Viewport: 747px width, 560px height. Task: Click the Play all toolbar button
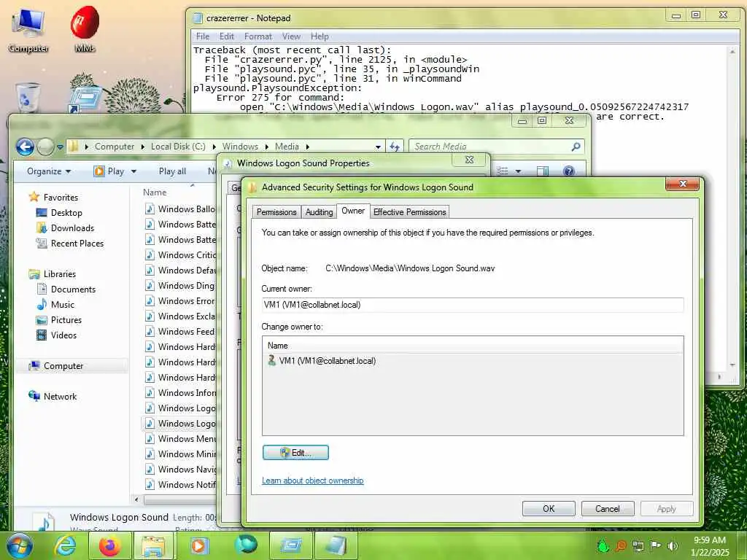point(172,171)
